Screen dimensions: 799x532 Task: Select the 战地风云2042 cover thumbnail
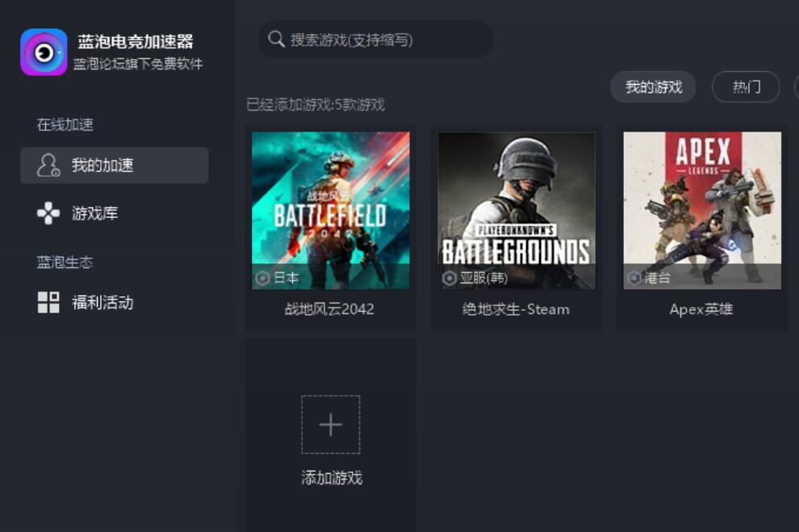[x=331, y=211]
